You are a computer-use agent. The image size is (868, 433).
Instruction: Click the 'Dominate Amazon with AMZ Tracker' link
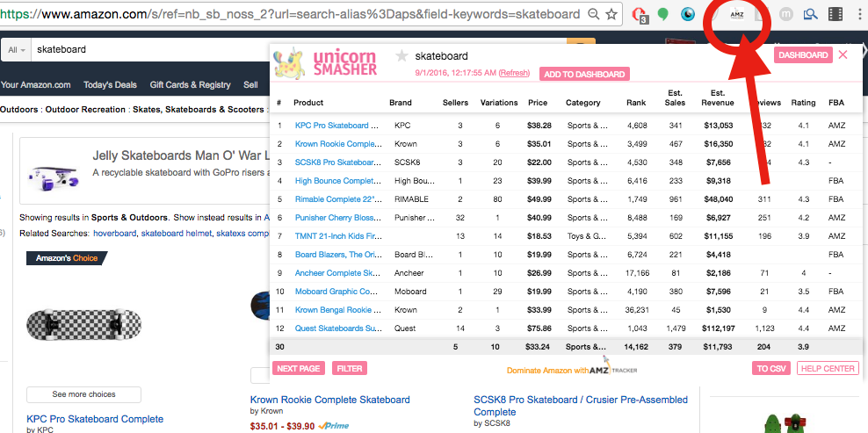click(572, 371)
